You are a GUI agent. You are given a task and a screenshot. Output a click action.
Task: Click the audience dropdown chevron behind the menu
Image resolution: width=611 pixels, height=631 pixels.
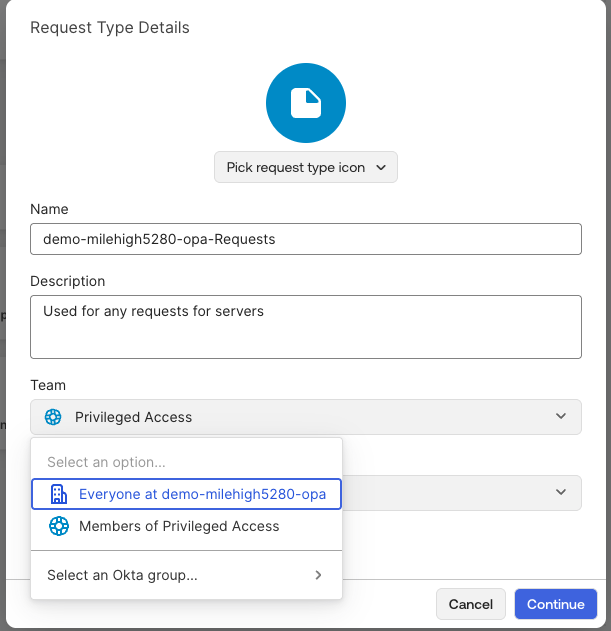561,492
